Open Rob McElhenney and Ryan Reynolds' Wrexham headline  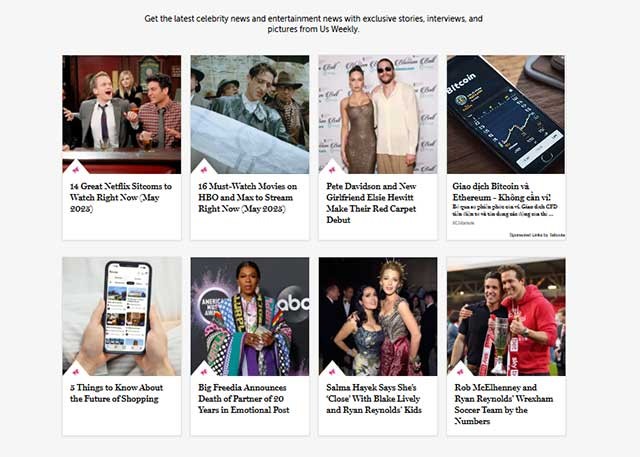(504, 404)
